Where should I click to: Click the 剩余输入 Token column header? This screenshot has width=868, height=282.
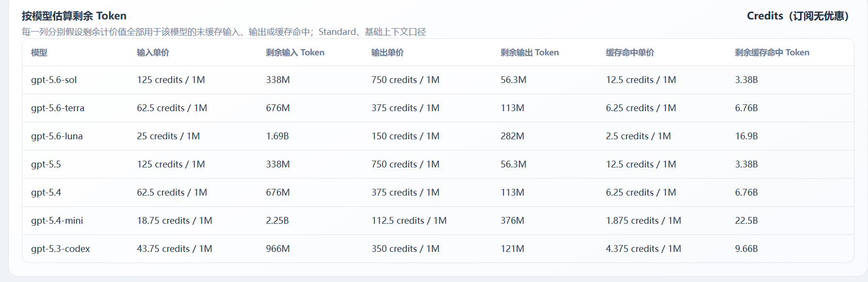point(295,52)
